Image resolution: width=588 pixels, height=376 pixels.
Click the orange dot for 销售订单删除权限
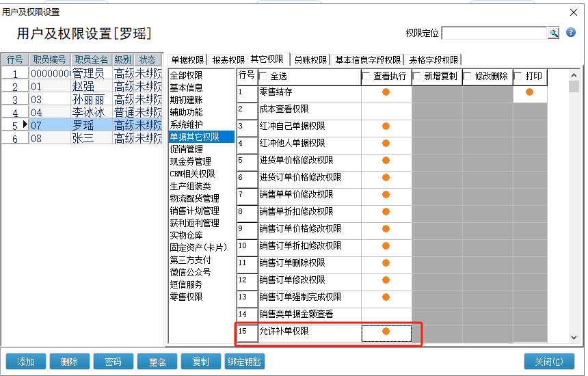[x=386, y=263]
